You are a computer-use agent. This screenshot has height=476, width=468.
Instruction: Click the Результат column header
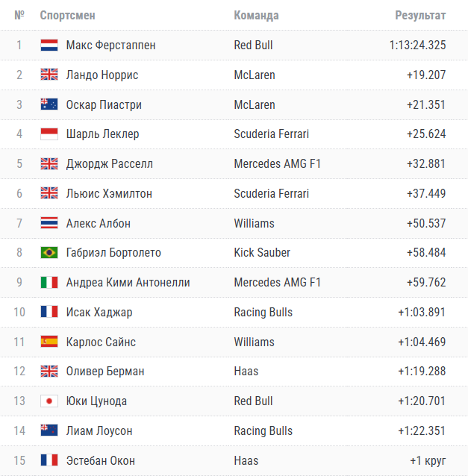coord(420,16)
